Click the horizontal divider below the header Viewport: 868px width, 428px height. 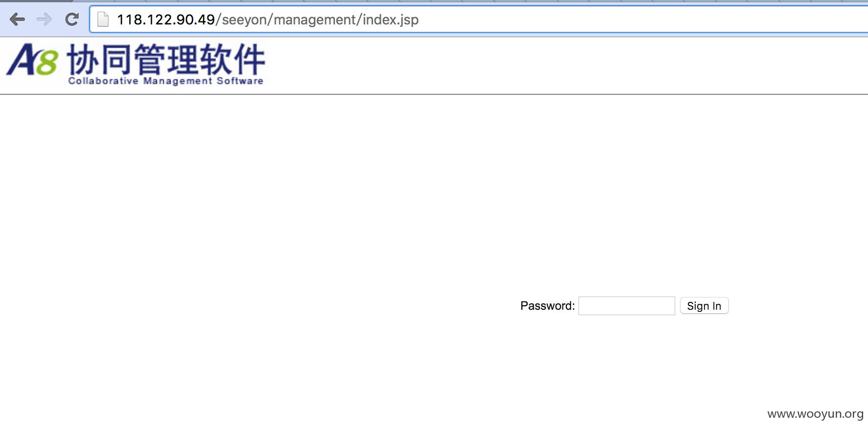coord(434,94)
